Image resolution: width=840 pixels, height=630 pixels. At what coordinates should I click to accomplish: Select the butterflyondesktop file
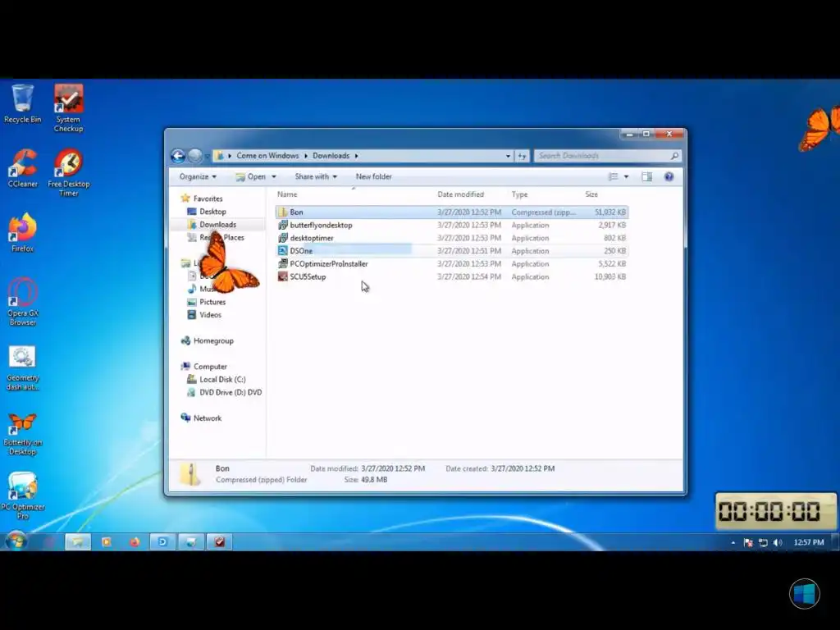452,226
